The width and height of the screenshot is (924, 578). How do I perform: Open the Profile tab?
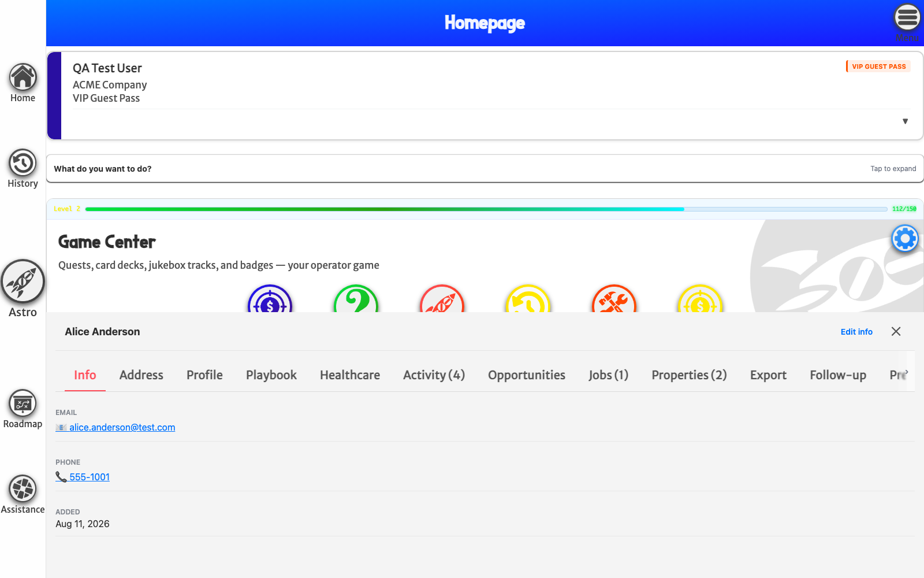204,375
